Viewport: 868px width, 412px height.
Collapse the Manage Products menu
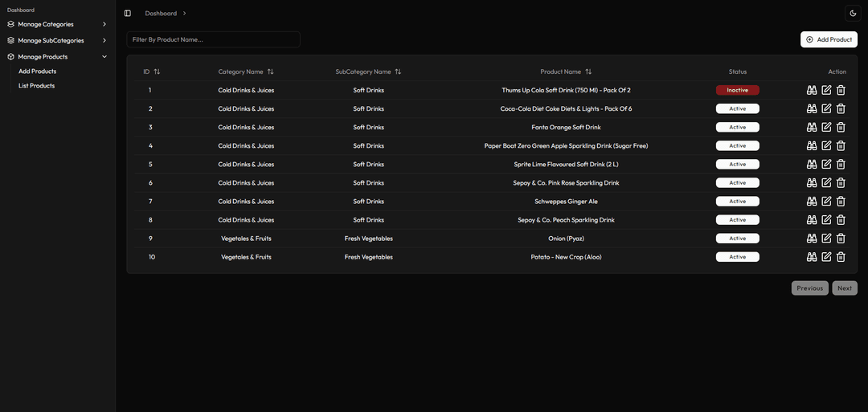point(57,56)
